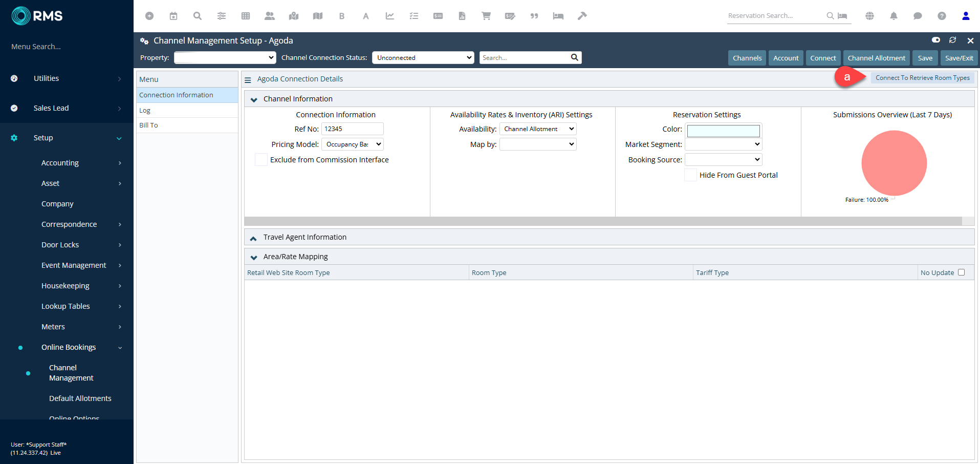Tick Hide From Guest Portal checkbox
980x464 pixels.
(x=690, y=175)
